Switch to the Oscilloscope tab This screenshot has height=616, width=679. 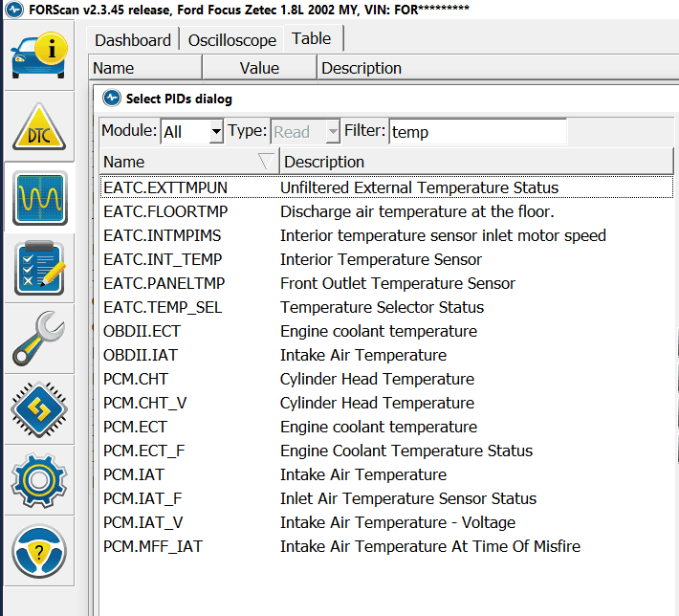[232, 40]
